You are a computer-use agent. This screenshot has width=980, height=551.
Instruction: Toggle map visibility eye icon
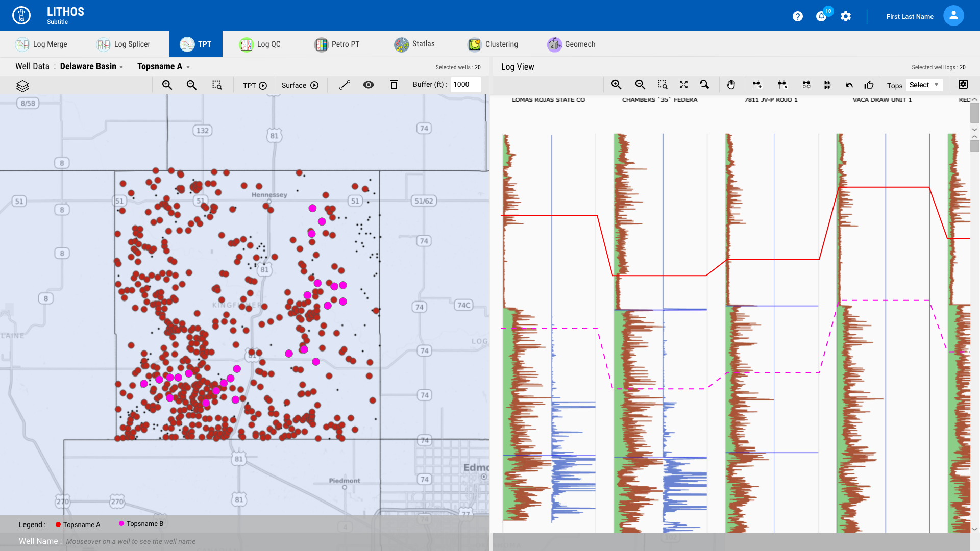[x=369, y=85]
